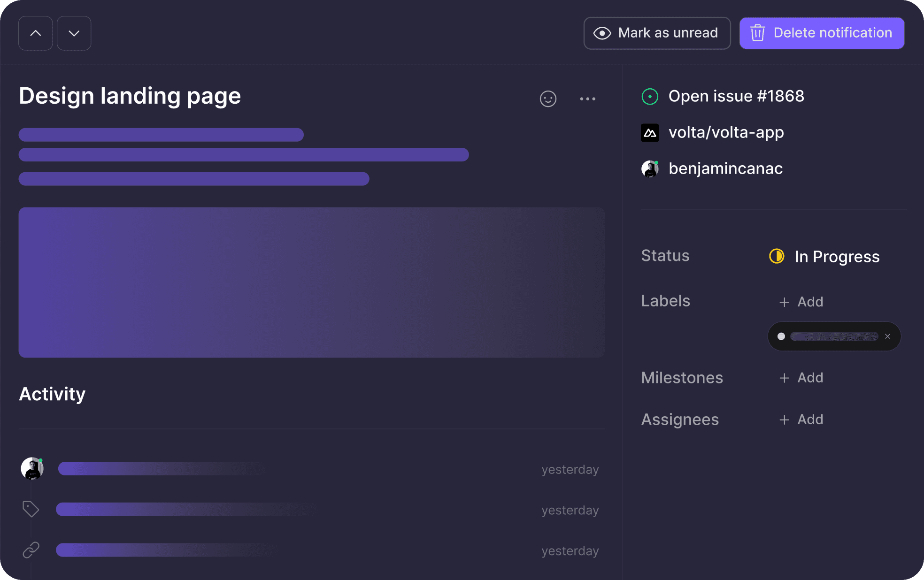Click the green open issue status icon
This screenshot has height=580, width=924.
(650, 97)
